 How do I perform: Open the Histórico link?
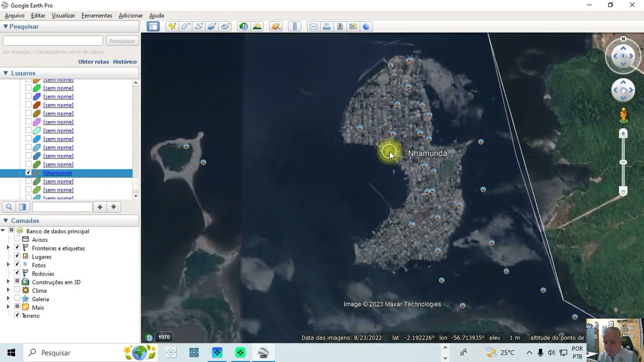click(125, 62)
